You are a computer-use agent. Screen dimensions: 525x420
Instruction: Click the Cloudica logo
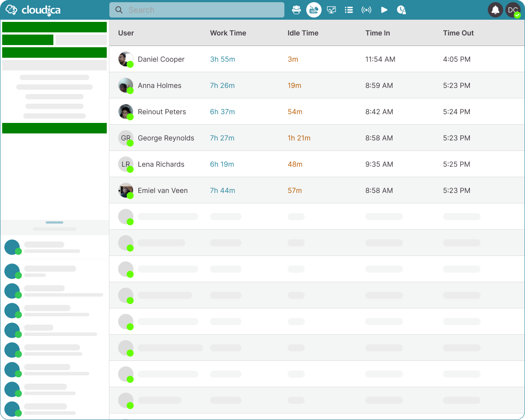point(33,10)
